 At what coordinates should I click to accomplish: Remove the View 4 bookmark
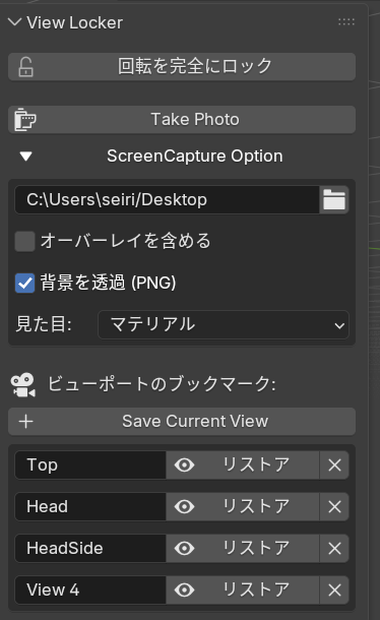point(335,590)
